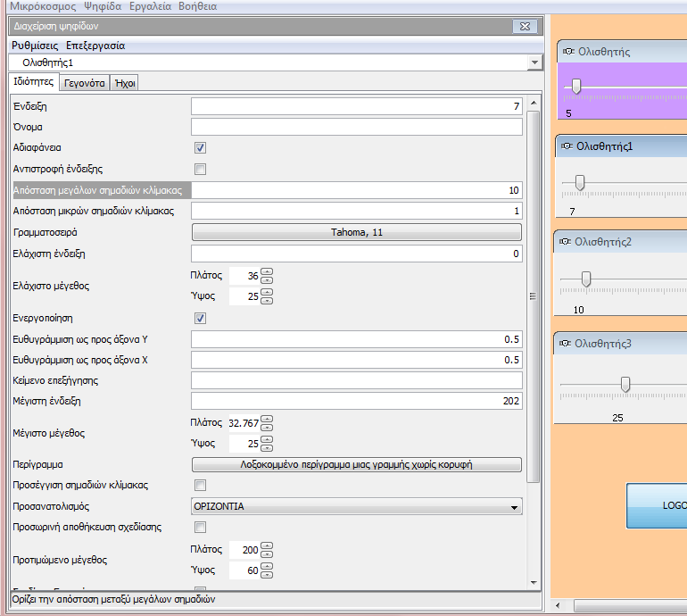Click the Ολισθητής slider thumb at 5
687x616 pixels.
point(576,86)
